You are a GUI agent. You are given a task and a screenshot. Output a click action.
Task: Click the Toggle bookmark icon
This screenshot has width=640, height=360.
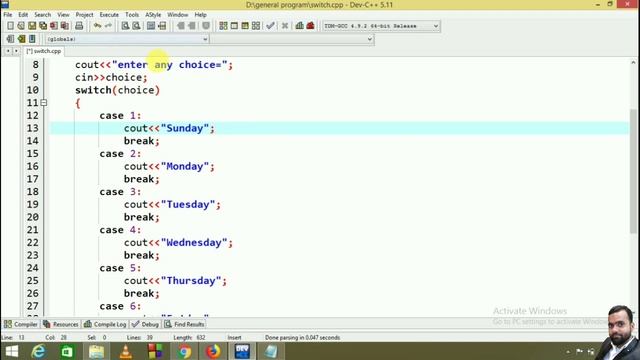tap(21, 39)
